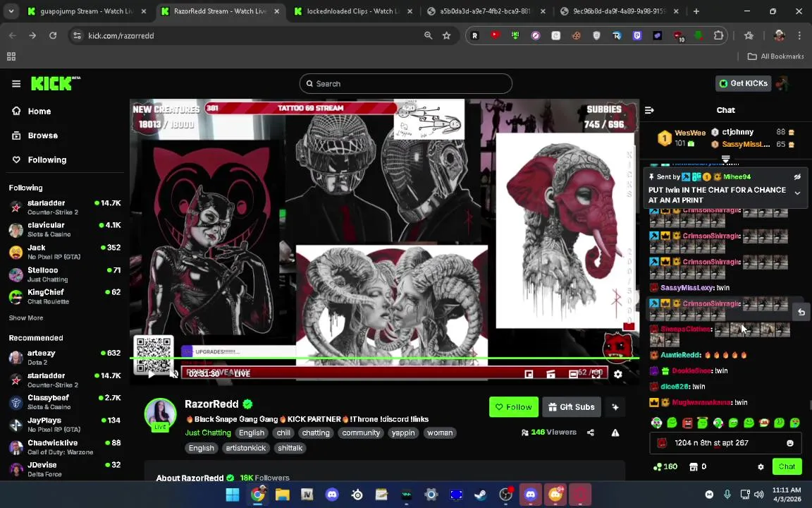Open video settings gear in the player
Viewport: 812px width, 508px height.
pyautogui.click(x=617, y=374)
